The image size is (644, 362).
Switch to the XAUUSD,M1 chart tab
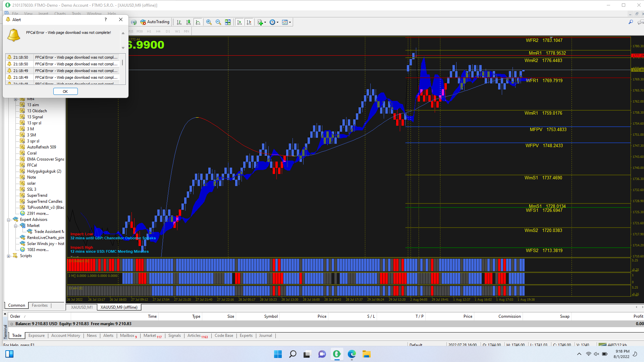tap(82, 307)
